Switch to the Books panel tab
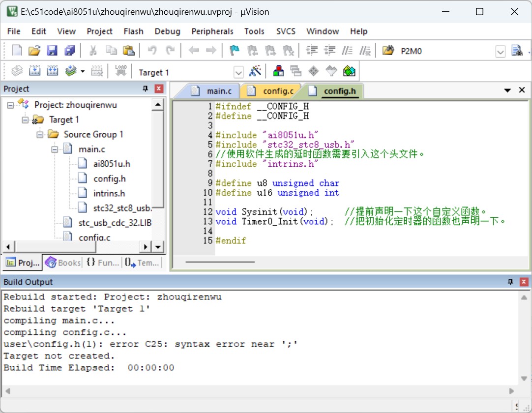The image size is (532, 413). coord(63,263)
